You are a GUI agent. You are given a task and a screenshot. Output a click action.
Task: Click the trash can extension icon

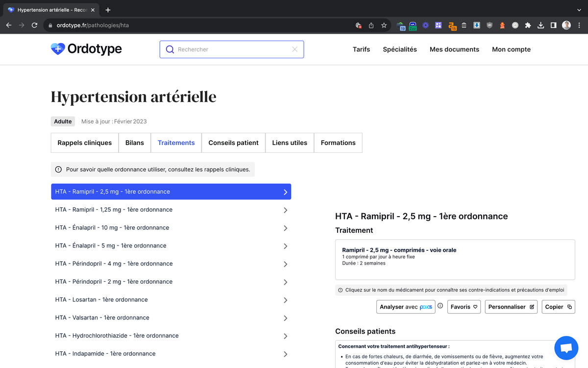click(x=464, y=25)
